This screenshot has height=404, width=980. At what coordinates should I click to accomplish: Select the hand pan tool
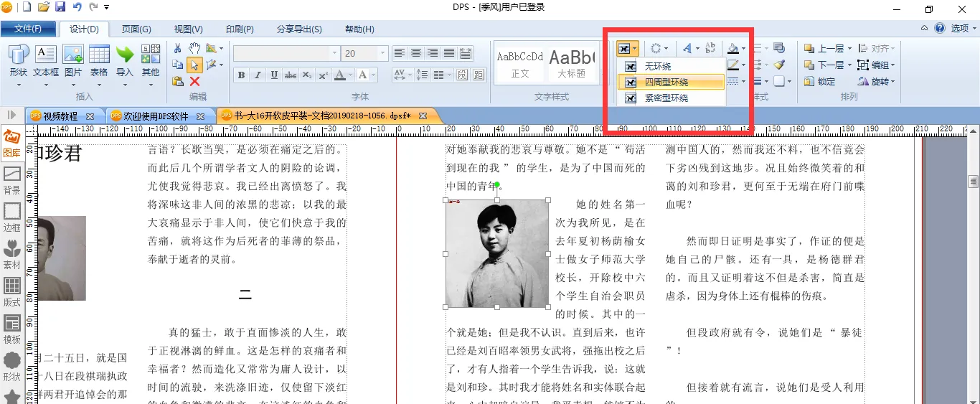pyautogui.click(x=194, y=48)
